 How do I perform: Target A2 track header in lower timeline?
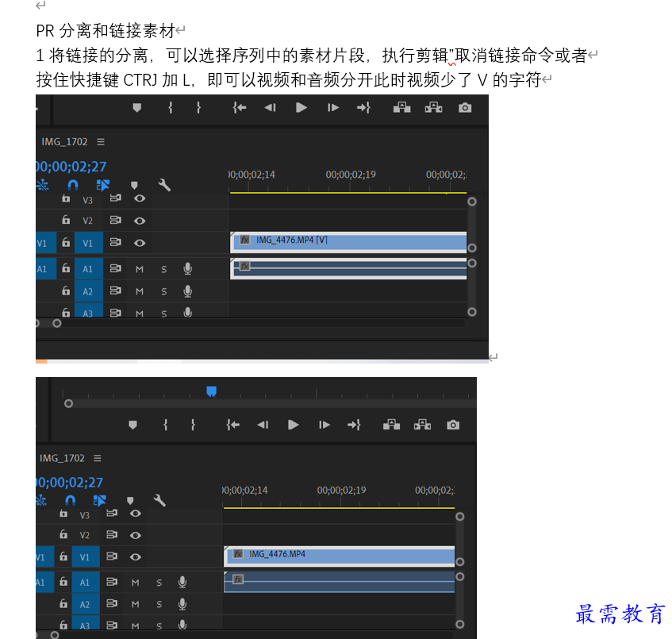click(85, 604)
